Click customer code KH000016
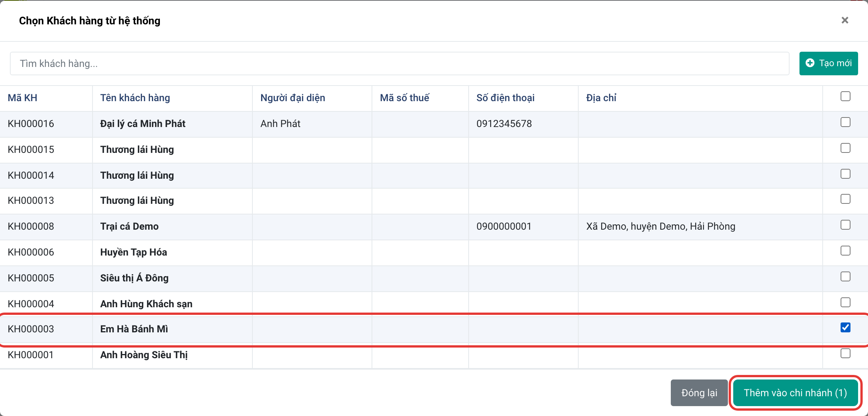Image resolution: width=868 pixels, height=416 pixels. [31, 124]
